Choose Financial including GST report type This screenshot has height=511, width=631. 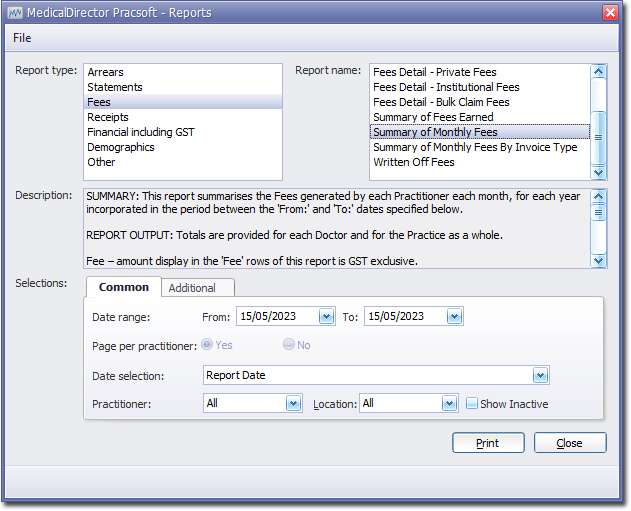point(141,132)
